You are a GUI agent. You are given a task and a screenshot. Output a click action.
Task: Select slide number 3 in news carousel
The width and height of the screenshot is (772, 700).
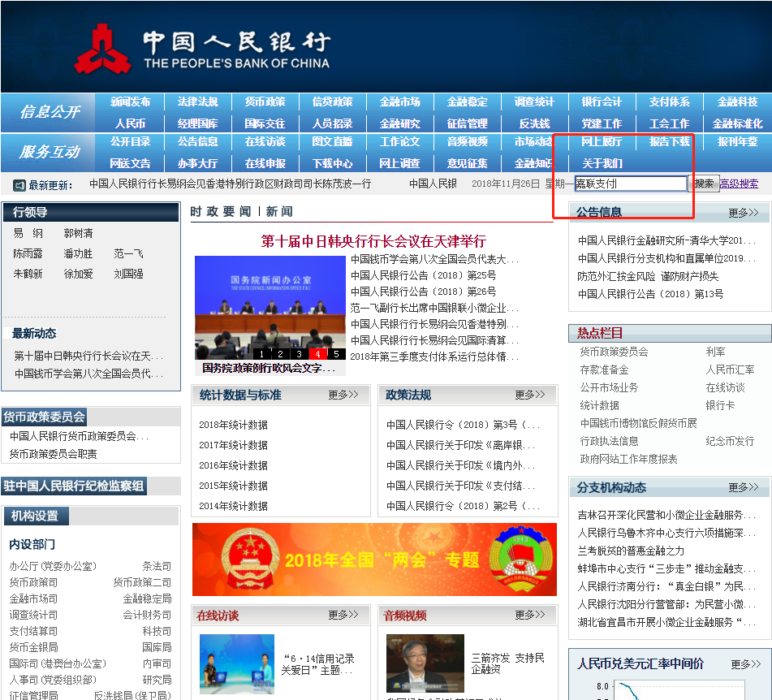pos(299,354)
